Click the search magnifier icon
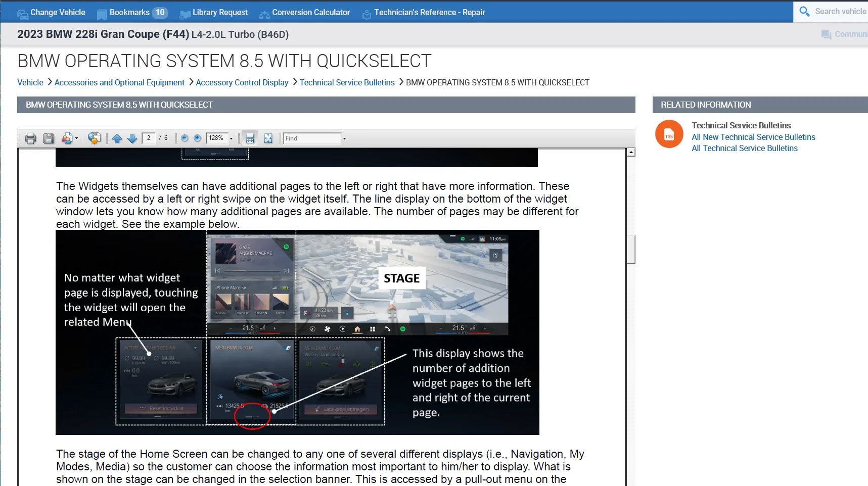 click(x=804, y=11)
